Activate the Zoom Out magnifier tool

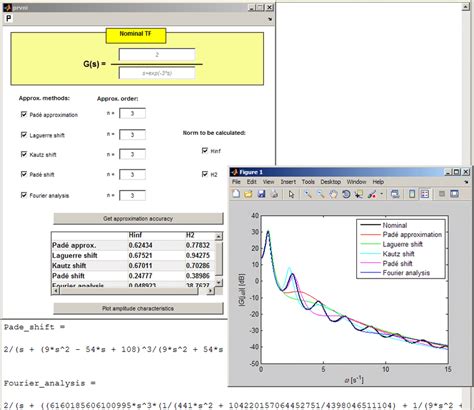click(x=321, y=194)
